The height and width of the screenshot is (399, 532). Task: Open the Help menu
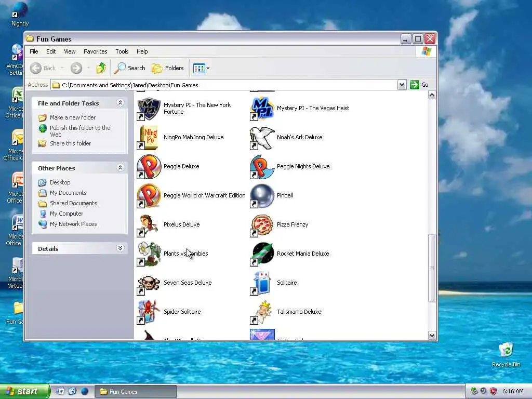[x=142, y=51]
